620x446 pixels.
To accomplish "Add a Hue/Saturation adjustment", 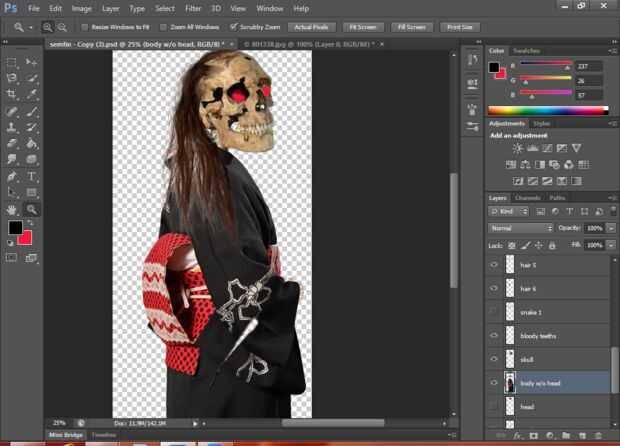I will 511,164.
